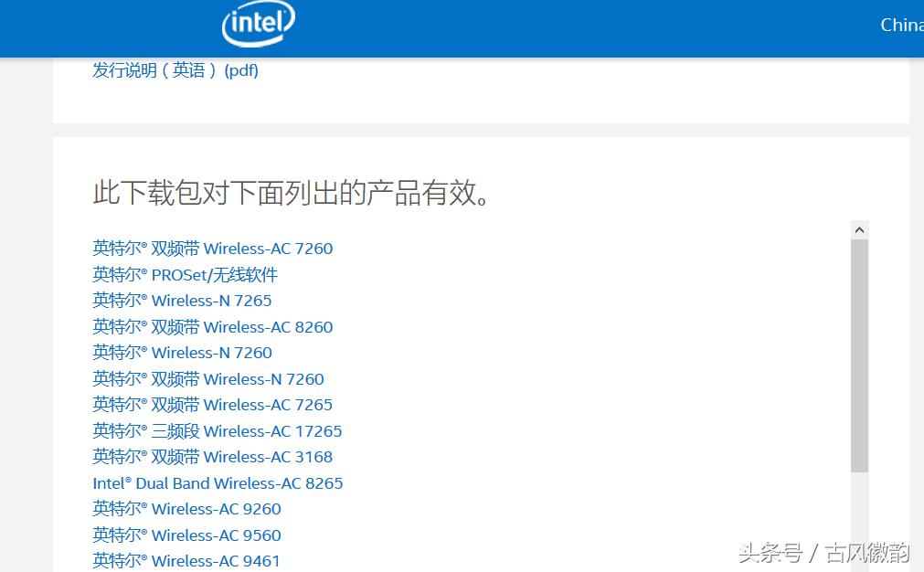Open 英特尔 PROSet/无线软件 link
924x572 pixels.
[x=185, y=274]
